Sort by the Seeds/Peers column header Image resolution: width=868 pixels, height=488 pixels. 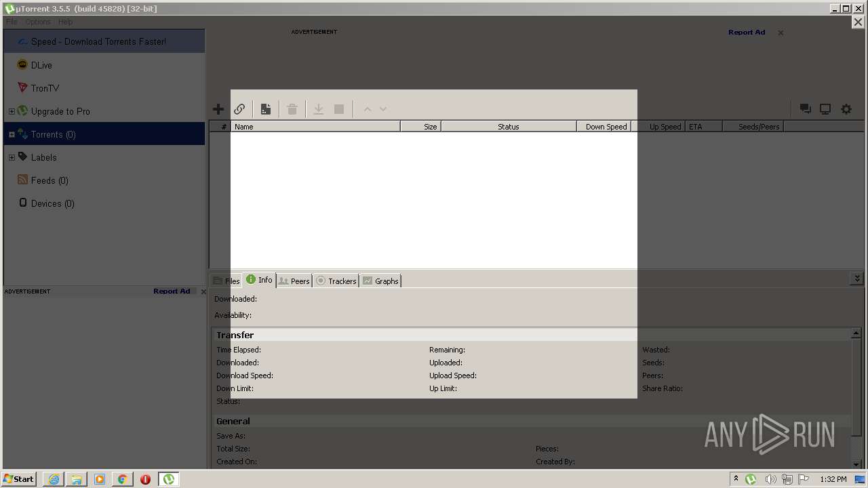pyautogui.click(x=753, y=127)
